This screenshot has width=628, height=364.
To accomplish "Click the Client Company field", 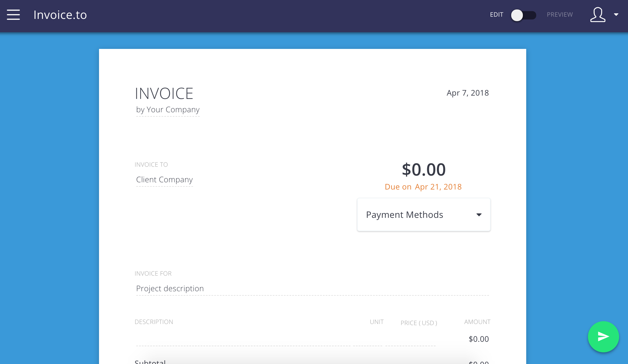I will [164, 180].
